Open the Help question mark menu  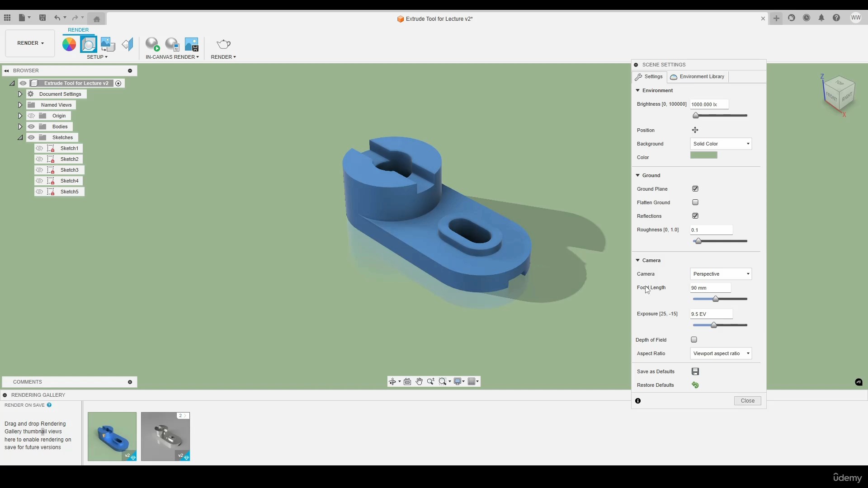[836, 18]
